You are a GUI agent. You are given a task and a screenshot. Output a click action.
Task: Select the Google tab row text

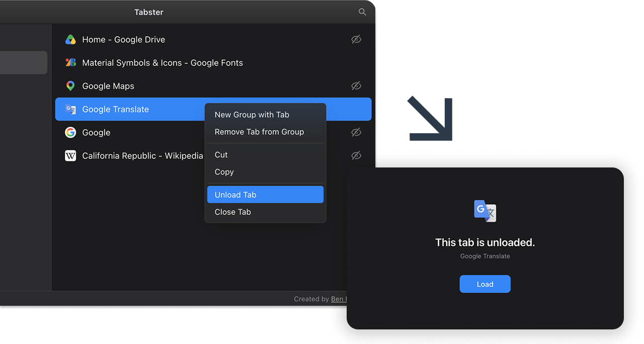(x=96, y=133)
